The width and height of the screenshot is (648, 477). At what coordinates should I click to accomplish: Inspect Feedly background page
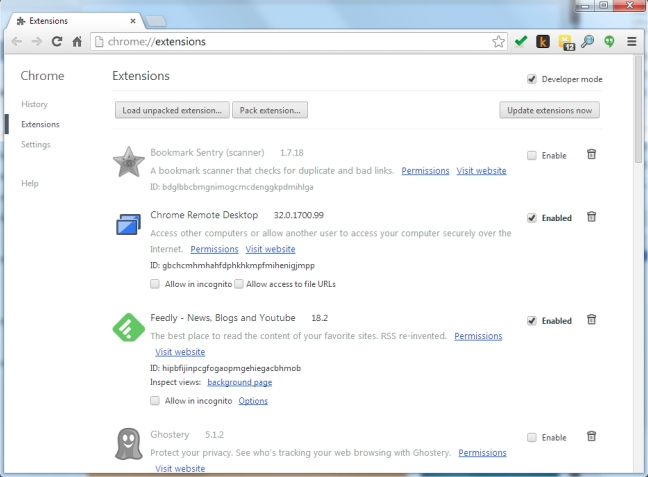pos(239,382)
